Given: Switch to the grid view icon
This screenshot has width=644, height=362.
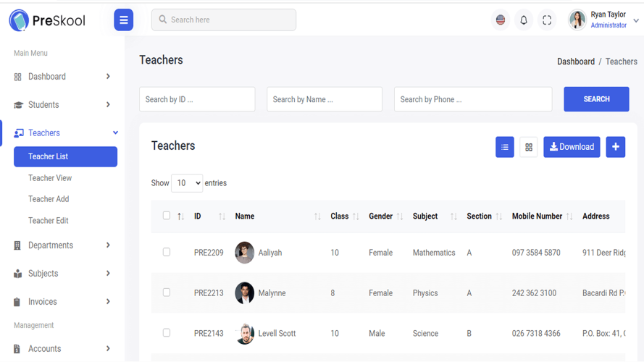Looking at the screenshot, I should [529, 147].
